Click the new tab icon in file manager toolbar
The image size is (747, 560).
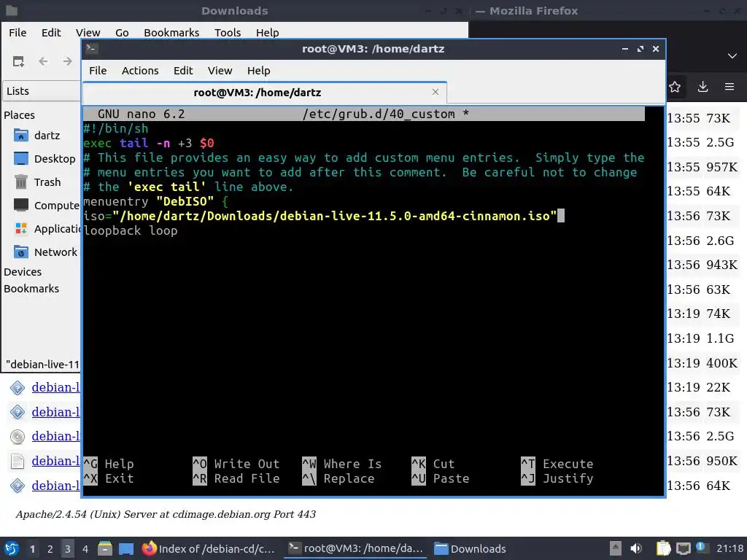pos(18,61)
